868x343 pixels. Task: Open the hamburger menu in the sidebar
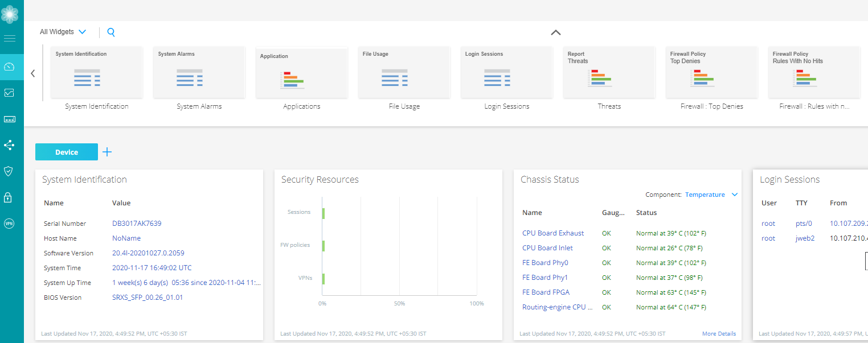click(10, 38)
